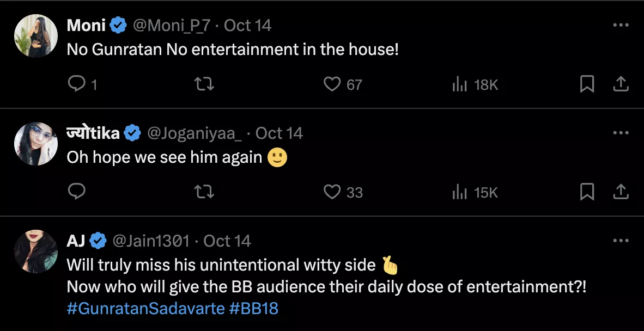644x331 pixels.
Task: Bookmark ज्योतिका's tweet
Action: [x=587, y=192]
